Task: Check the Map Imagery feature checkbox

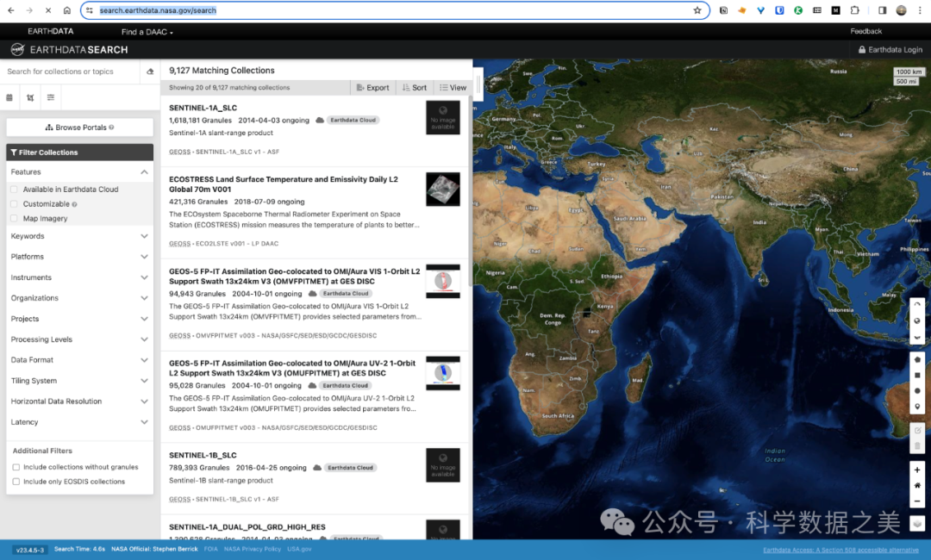Action: [x=15, y=219]
